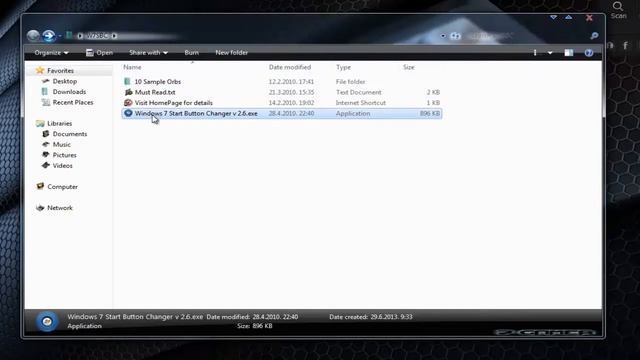Open Downloads in the Favorites list
The width and height of the screenshot is (640, 360).
[69, 92]
